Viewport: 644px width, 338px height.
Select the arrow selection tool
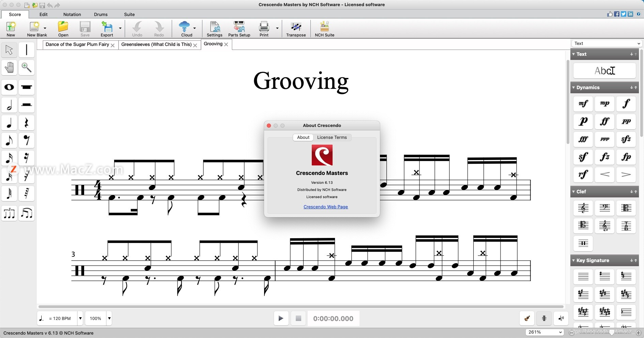(x=9, y=50)
